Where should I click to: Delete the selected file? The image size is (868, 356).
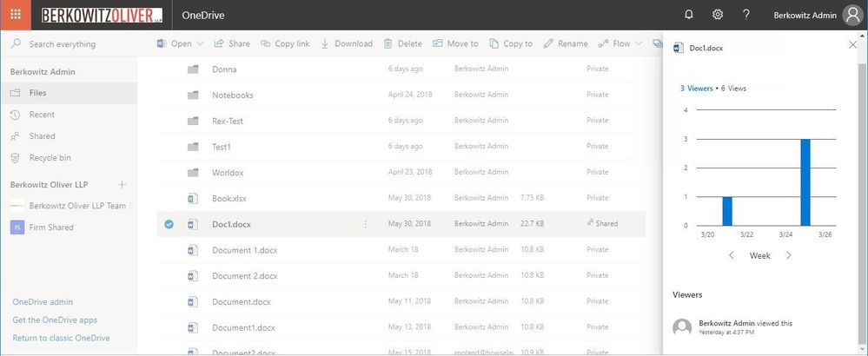pos(403,43)
